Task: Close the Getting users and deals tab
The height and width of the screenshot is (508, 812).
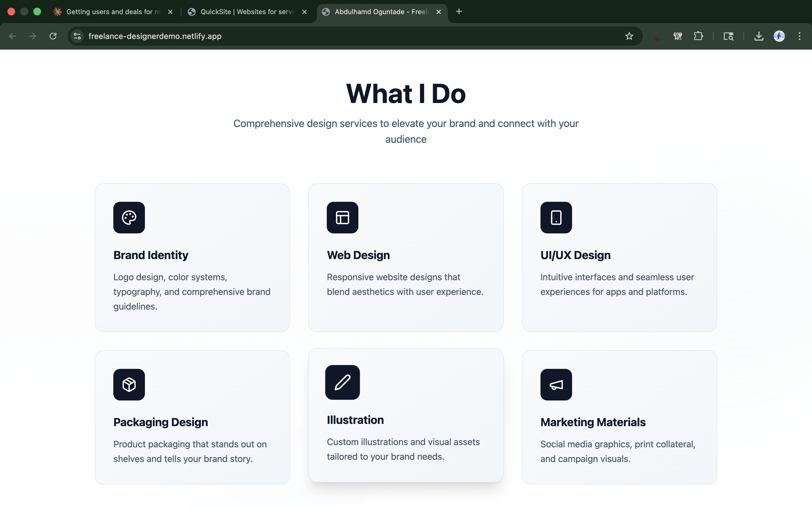Action: [170, 12]
